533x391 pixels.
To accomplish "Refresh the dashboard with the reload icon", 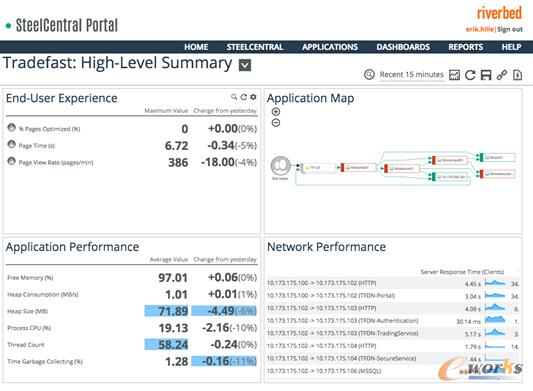I will (x=470, y=75).
